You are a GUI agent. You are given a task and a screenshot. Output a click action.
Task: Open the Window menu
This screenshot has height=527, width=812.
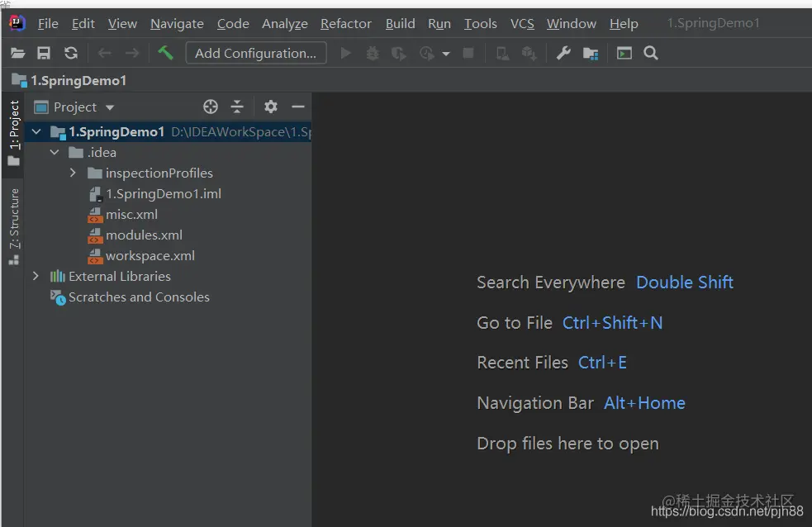point(571,24)
